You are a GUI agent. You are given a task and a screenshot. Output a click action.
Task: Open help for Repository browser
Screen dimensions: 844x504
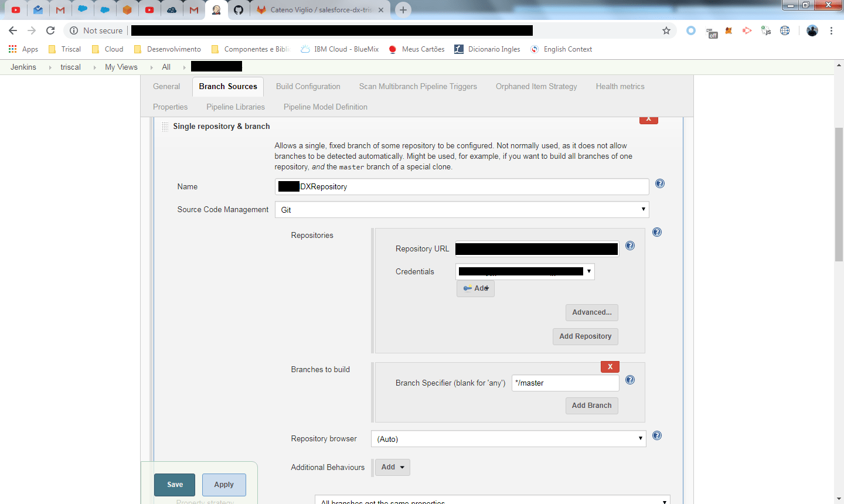(x=657, y=435)
